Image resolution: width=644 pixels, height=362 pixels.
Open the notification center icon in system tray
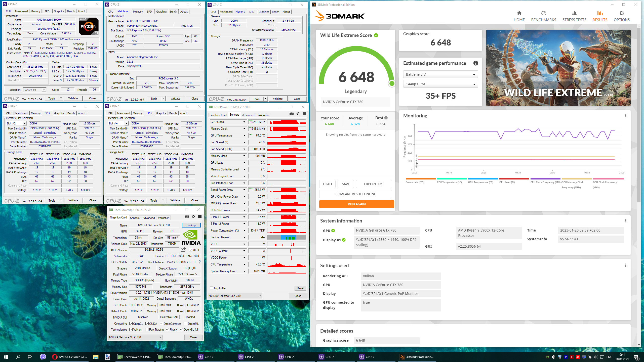pyautogui.click(x=636, y=357)
